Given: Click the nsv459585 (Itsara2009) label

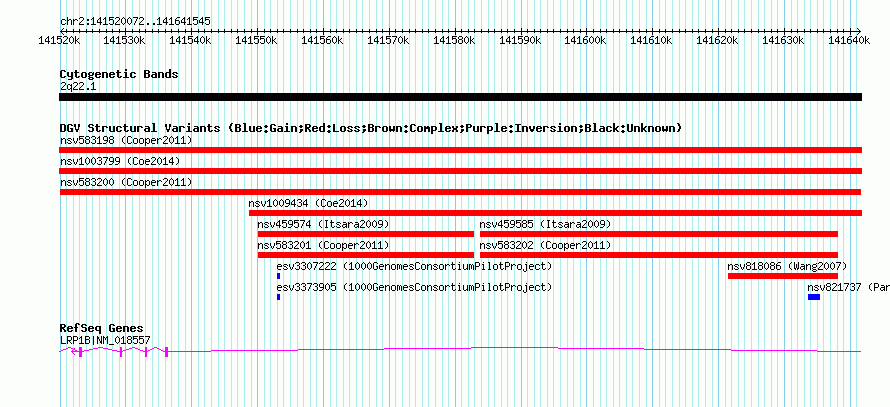Looking at the screenshot, I should point(545,224).
